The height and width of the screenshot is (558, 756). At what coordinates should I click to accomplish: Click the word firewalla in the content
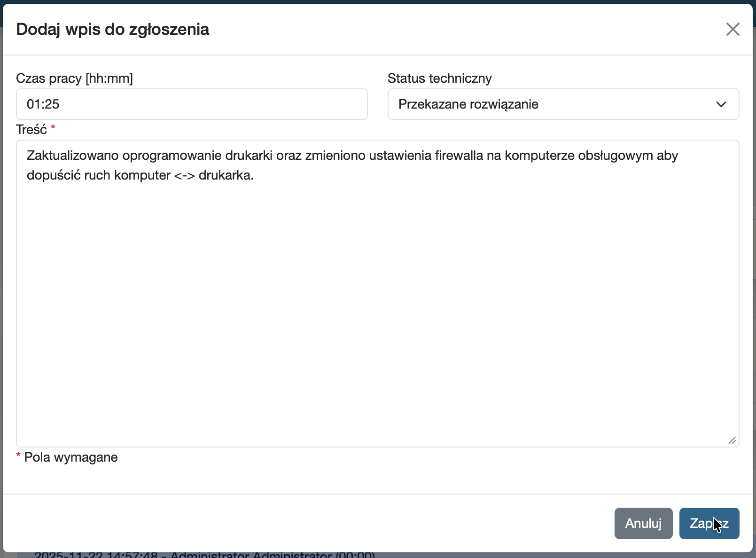[459, 156]
